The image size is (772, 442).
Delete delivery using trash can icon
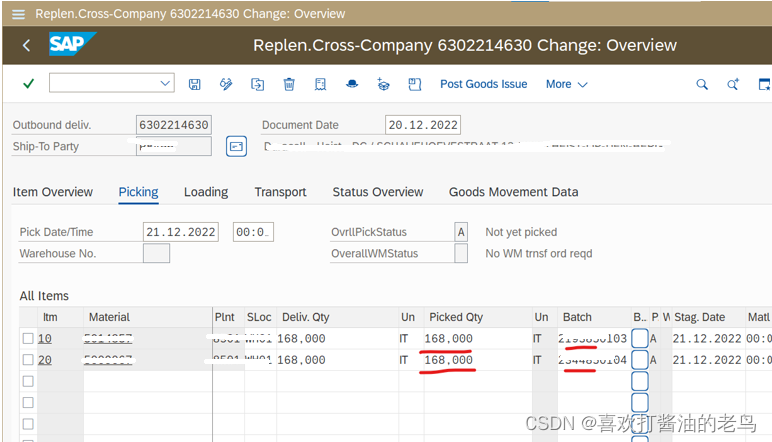pos(289,84)
